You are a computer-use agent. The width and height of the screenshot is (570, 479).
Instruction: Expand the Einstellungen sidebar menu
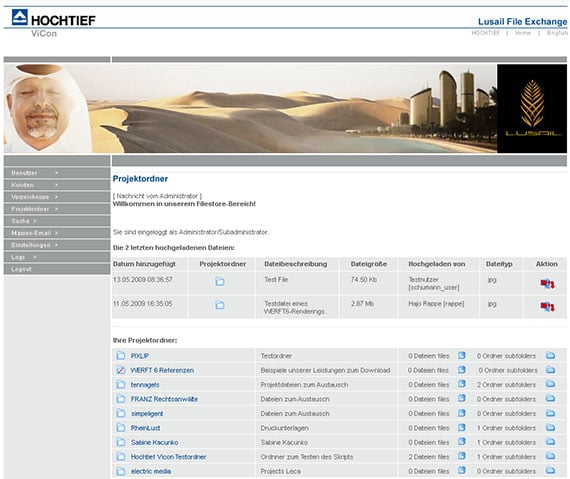pyautogui.click(x=57, y=245)
